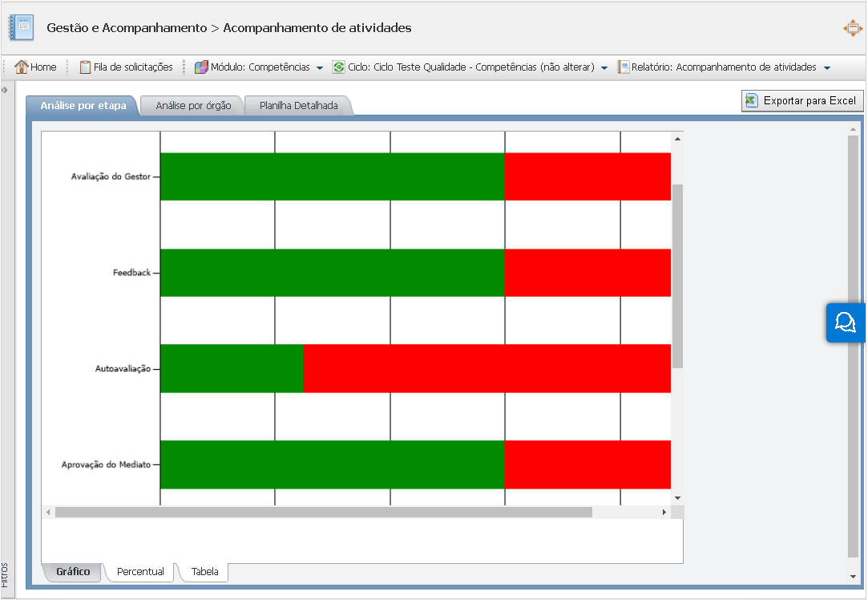Switch to the Análise por órgão tab
Image resolution: width=868 pixels, height=600 pixels.
[x=193, y=106]
